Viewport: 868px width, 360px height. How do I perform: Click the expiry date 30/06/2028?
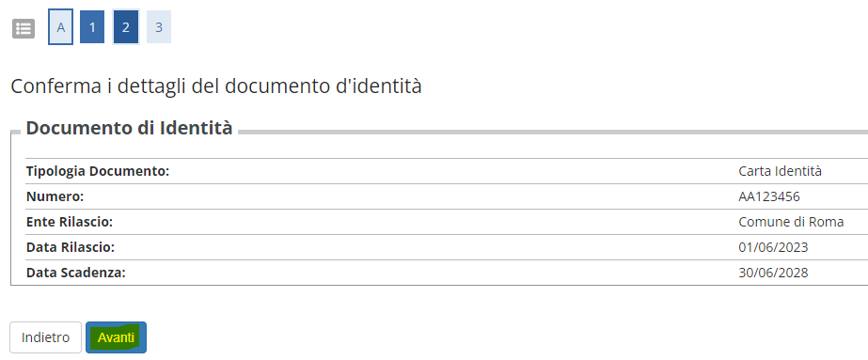click(x=773, y=274)
